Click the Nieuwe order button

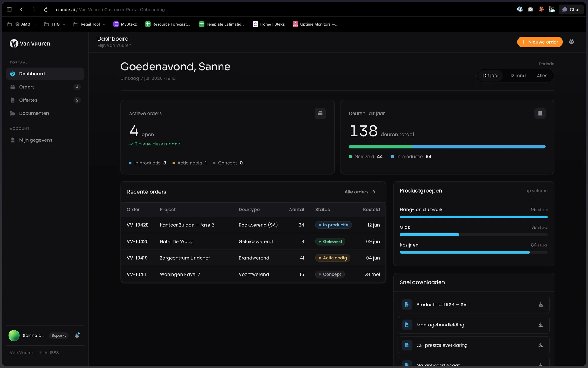pos(540,42)
